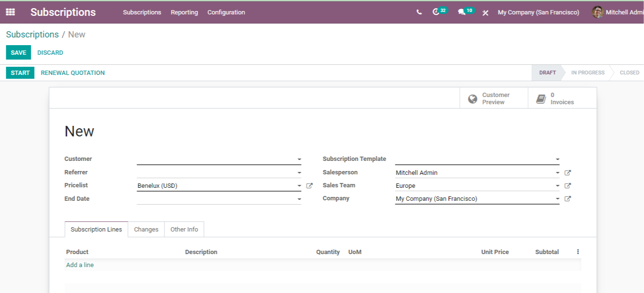644x293 pixels.
Task: Open the End Date dropdown arrow
Action: 299,199
